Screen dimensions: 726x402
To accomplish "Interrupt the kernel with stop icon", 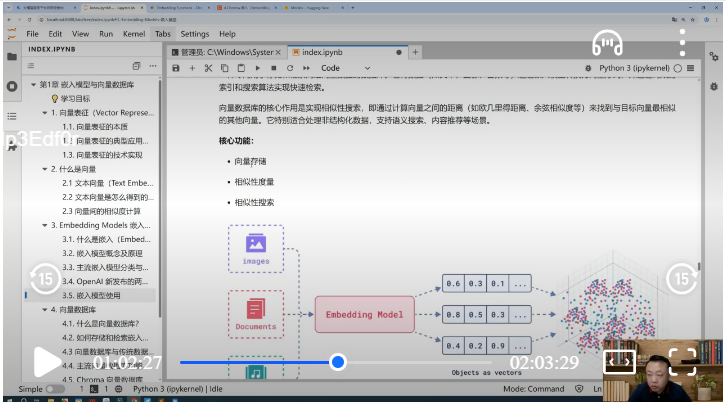I will [274, 68].
